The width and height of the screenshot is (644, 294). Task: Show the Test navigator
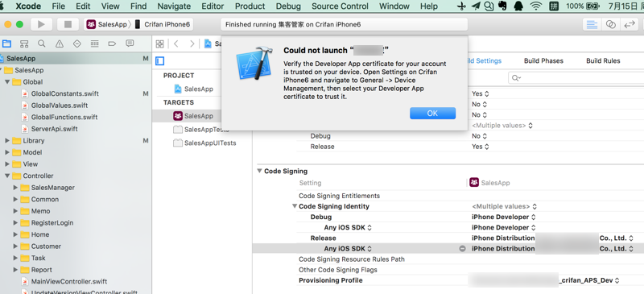coord(76,43)
